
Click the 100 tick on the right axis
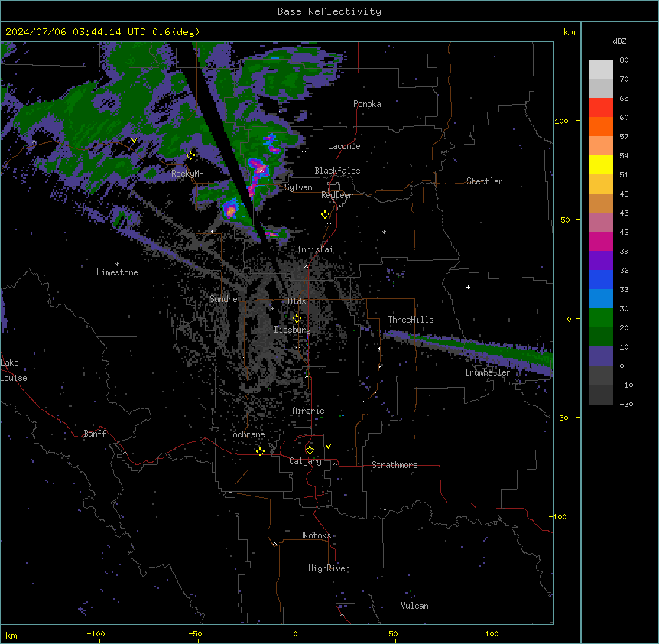(x=561, y=121)
